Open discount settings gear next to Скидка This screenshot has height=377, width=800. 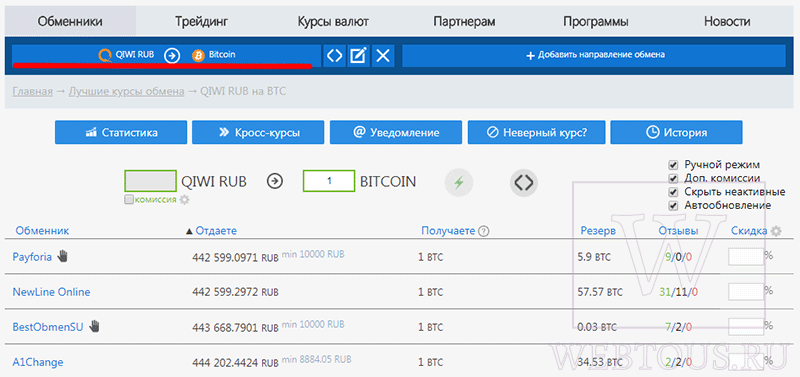tap(776, 231)
